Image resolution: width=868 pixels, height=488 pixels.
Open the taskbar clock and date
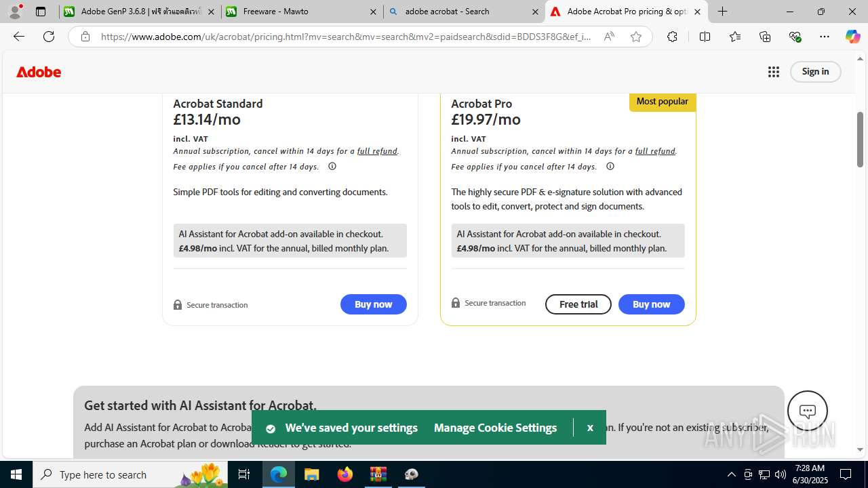tap(810, 474)
